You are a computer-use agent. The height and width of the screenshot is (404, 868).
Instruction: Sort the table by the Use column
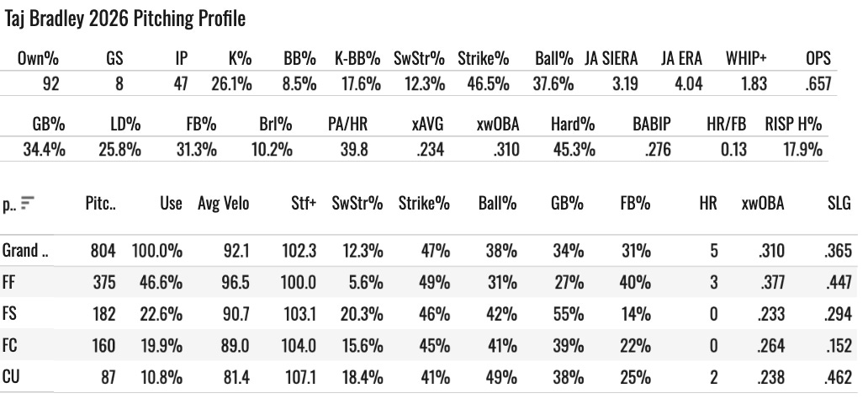[171, 204]
